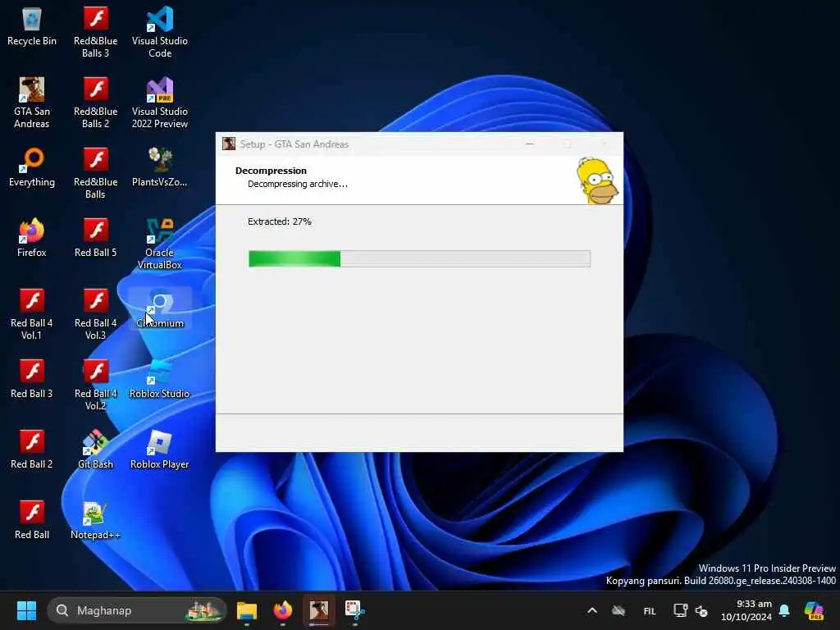Click the 'Decompression' heading text
The width and height of the screenshot is (840, 630).
pos(271,171)
